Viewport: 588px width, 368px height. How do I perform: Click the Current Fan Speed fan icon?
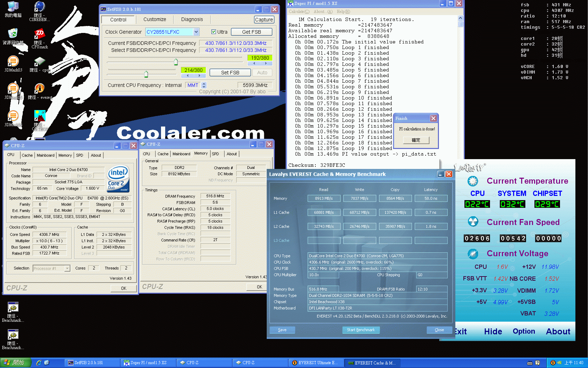click(473, 222)
